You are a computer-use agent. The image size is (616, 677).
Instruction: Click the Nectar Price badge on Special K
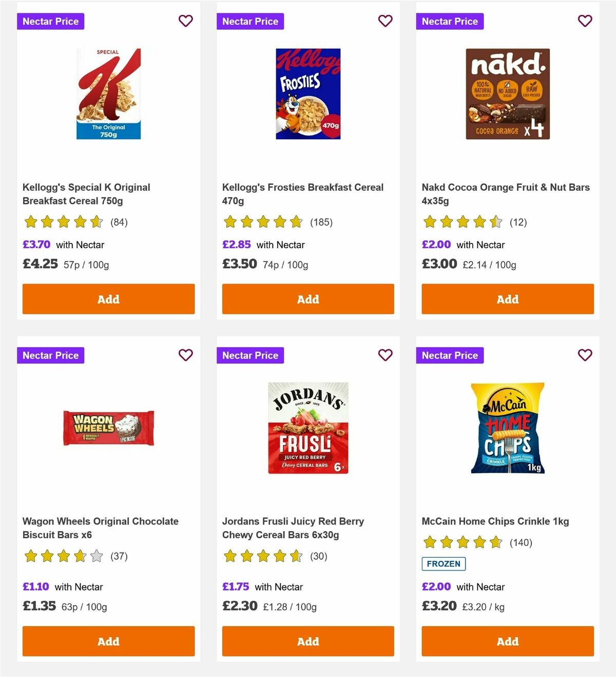tap(50, 21)
